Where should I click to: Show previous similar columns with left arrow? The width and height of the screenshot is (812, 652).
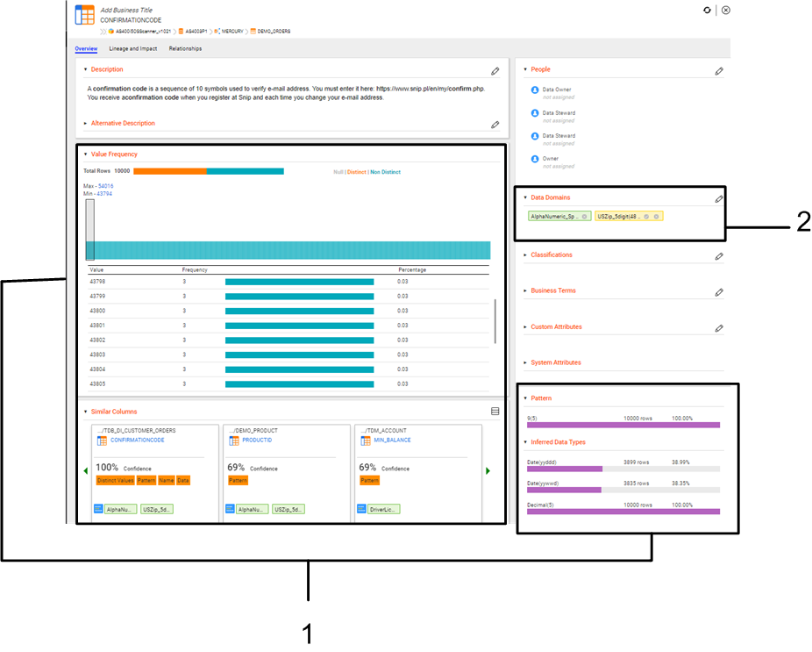click(85, 470)
